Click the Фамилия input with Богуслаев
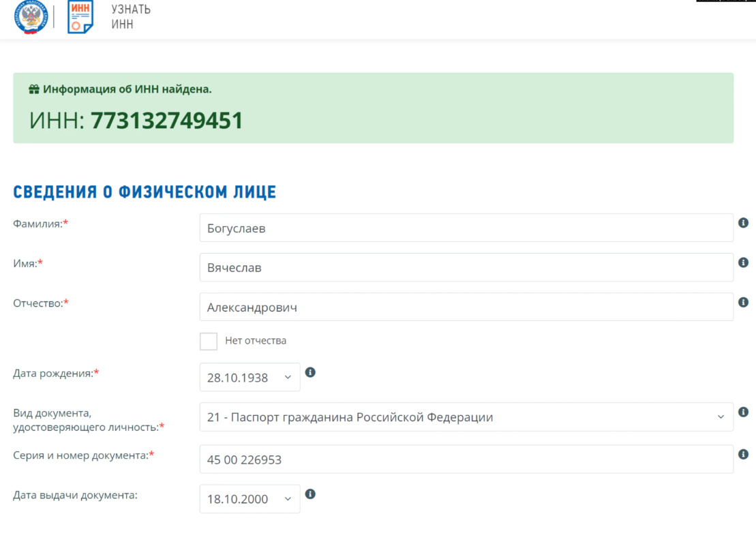This screenshot has width=756, height=544. click(466, 228)
